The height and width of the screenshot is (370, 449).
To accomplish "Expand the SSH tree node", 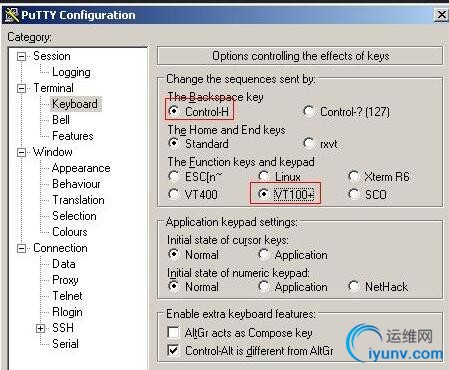I will coord(40,328).
